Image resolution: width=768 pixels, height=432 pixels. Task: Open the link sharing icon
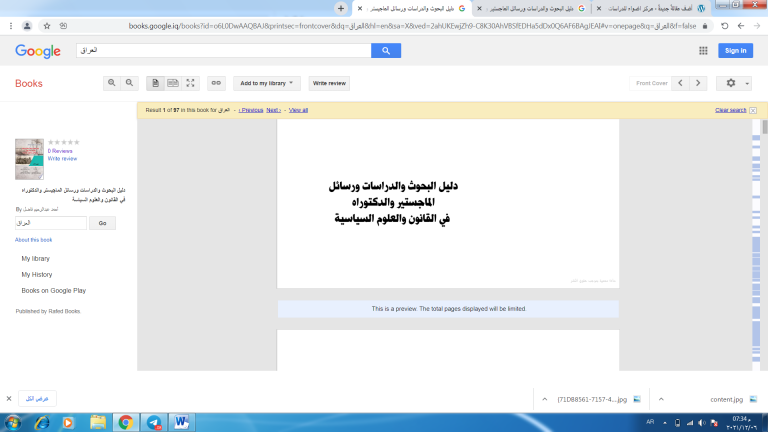pos(216,83)
